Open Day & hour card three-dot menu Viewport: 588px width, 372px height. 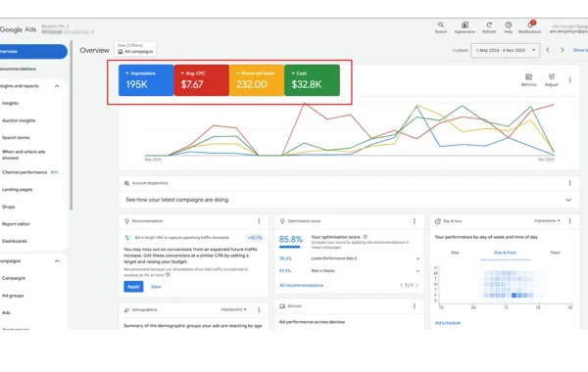[569, 221]
